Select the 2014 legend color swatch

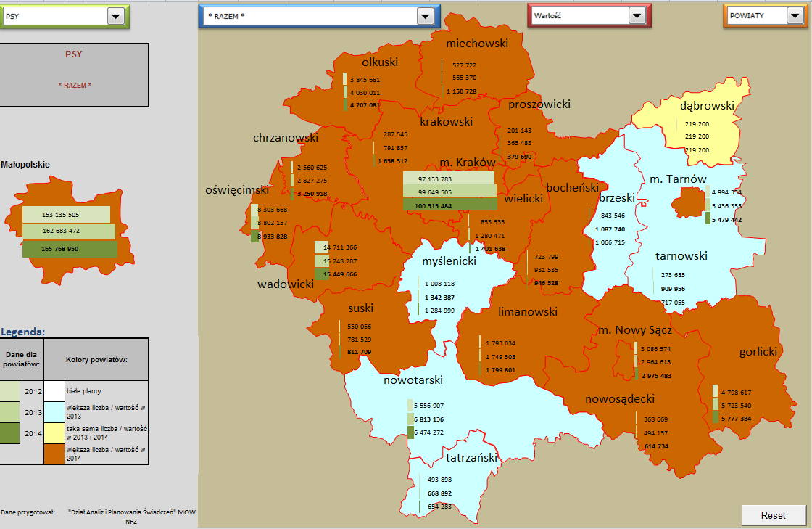(x=10, y=433)
